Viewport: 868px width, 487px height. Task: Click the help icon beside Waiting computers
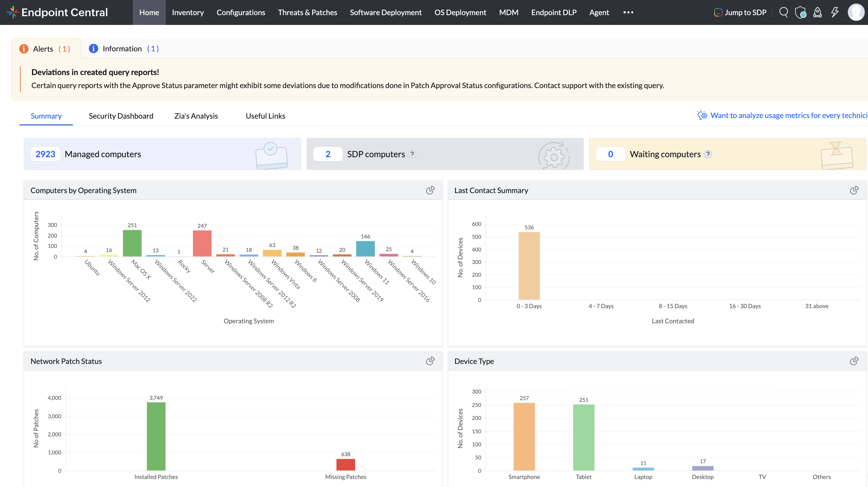click(x=708, y=154)
